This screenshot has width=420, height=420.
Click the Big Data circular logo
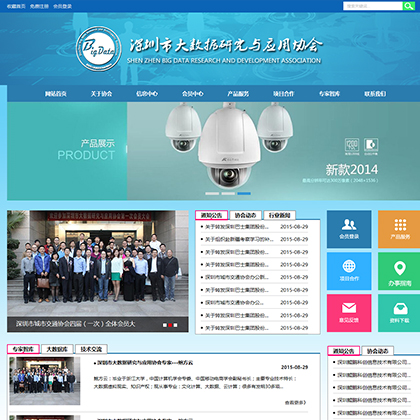click(99, 49)
